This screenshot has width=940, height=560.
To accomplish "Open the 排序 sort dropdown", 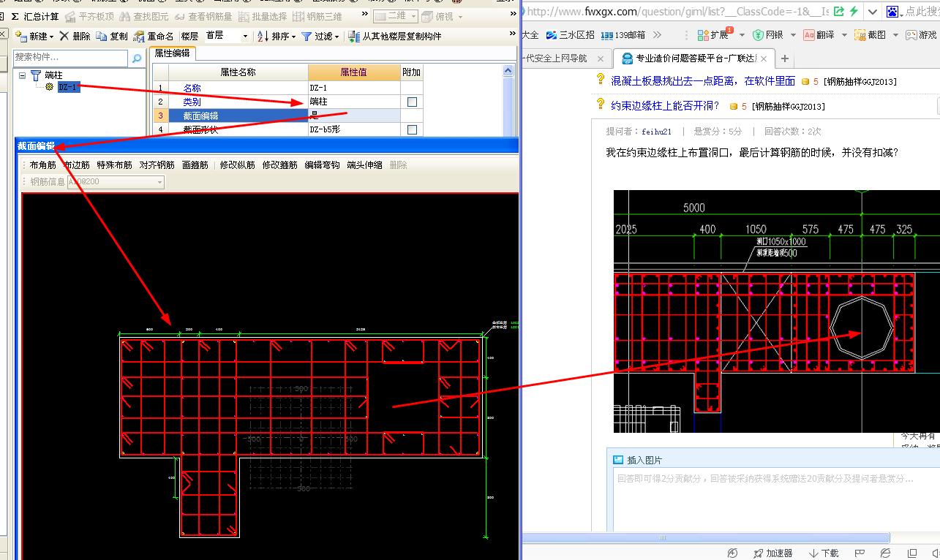I will [277, 36].
